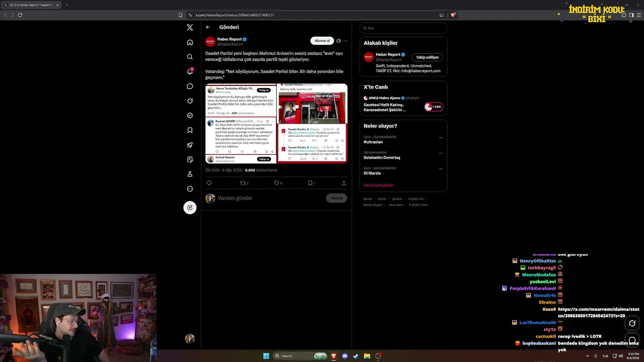
Task: Open Di Marzio trending topic
Action: [x=372, y=173]
